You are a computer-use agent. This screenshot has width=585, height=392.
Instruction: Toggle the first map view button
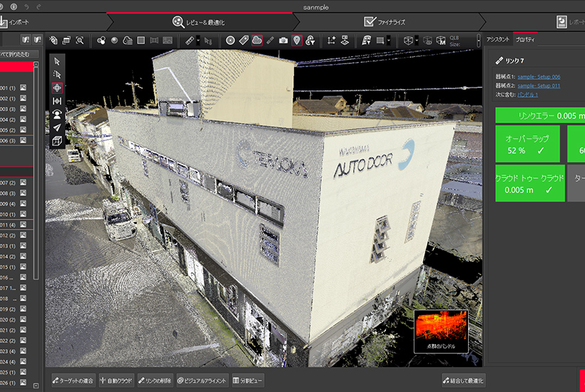26,39
